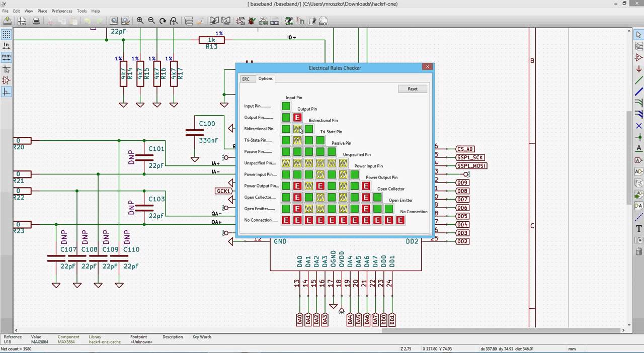Screen dimensions: 644x353
Task: Select the Place power port tool
Action: 637,68
